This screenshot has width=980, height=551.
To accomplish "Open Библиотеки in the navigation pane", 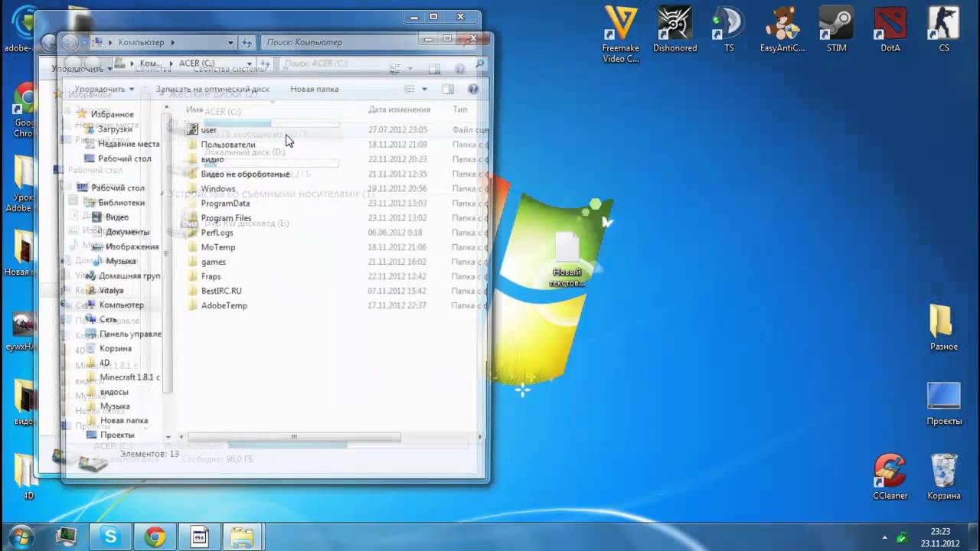I will [x=121, y=203].
